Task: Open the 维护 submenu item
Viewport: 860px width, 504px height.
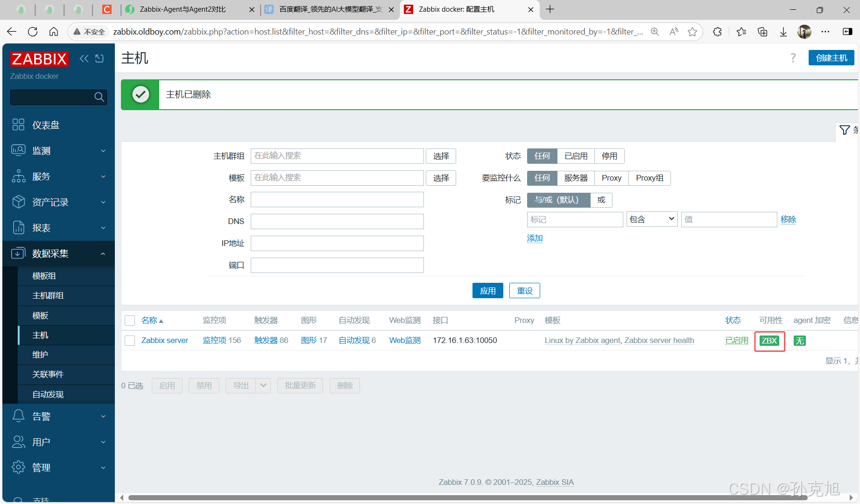Action: point(66,355)
